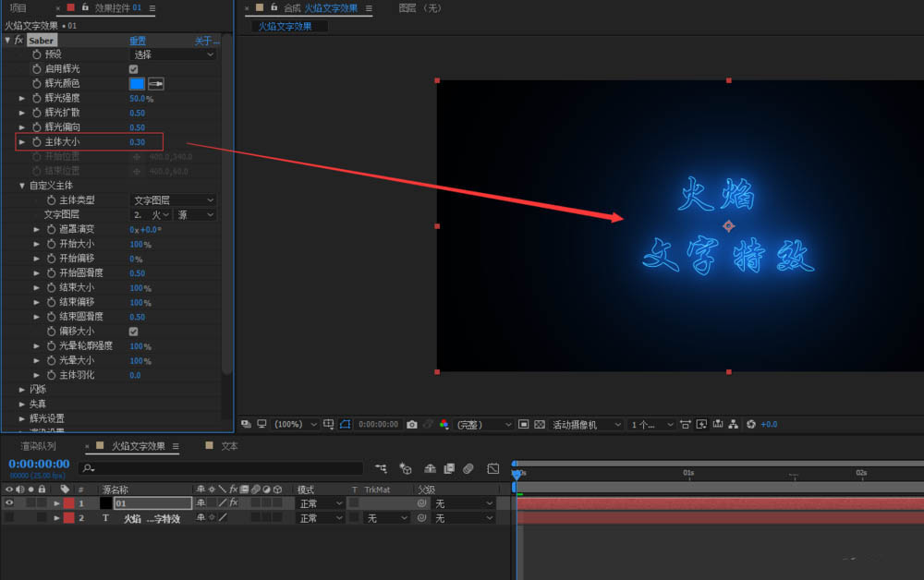Toggle the mask and shape path visibility icon
The width and height of the screenshot is (924, 580).
click(x=346, y=424)
